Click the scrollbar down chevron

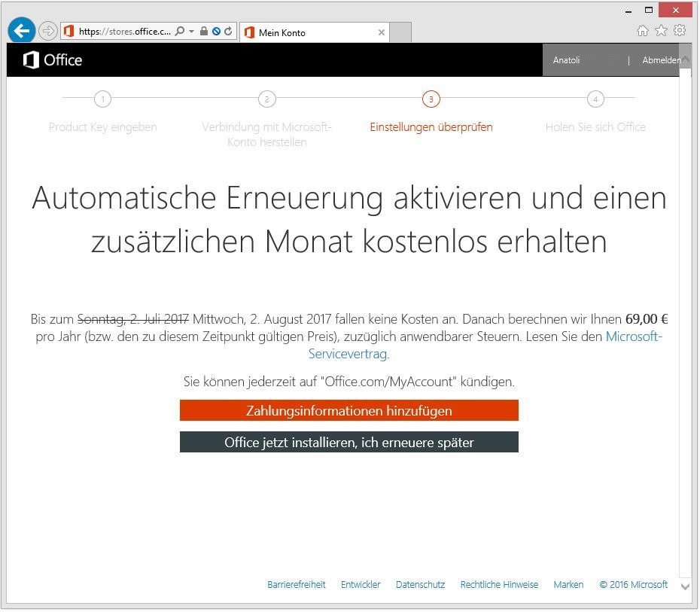click(685, 586)
